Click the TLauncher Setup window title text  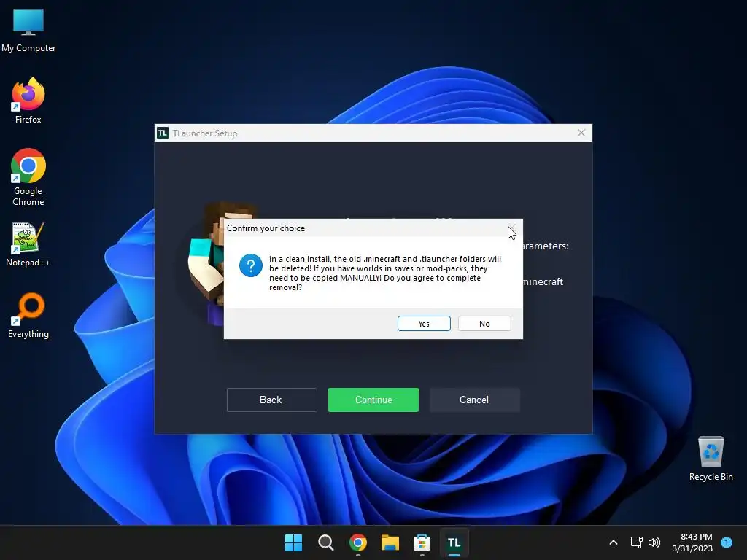(205, 133)
